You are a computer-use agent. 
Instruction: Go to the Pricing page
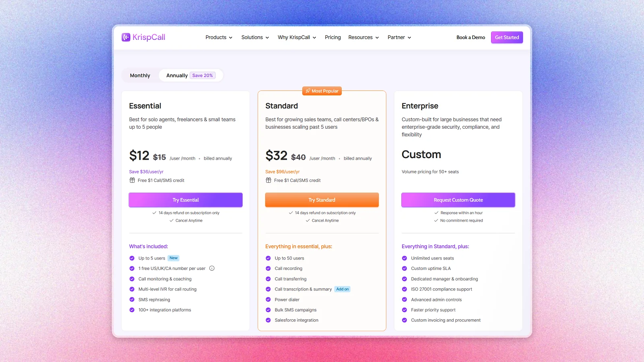333,37
